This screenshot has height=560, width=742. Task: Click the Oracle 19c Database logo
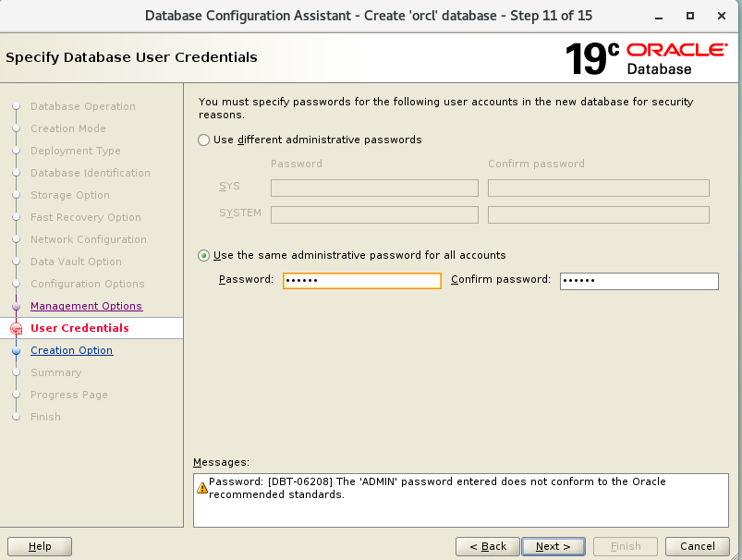(x=647, y=58)
